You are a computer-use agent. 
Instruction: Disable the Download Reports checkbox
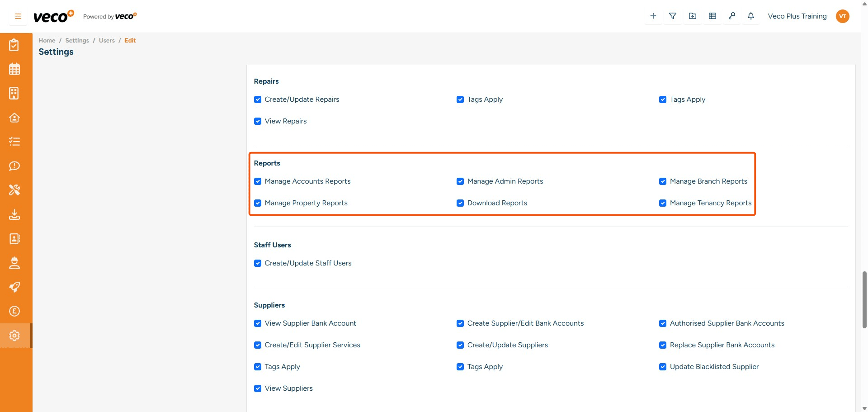point(460,203)
